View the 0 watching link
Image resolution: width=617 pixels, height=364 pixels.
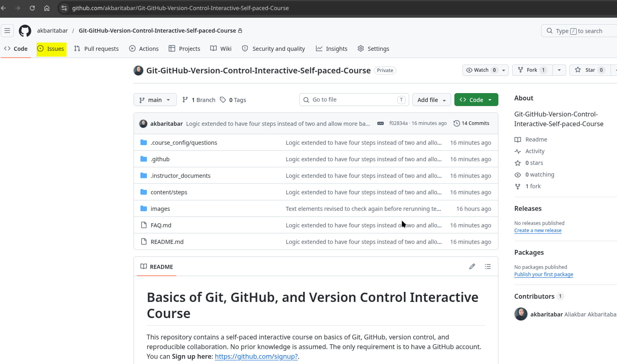(534, 175)
